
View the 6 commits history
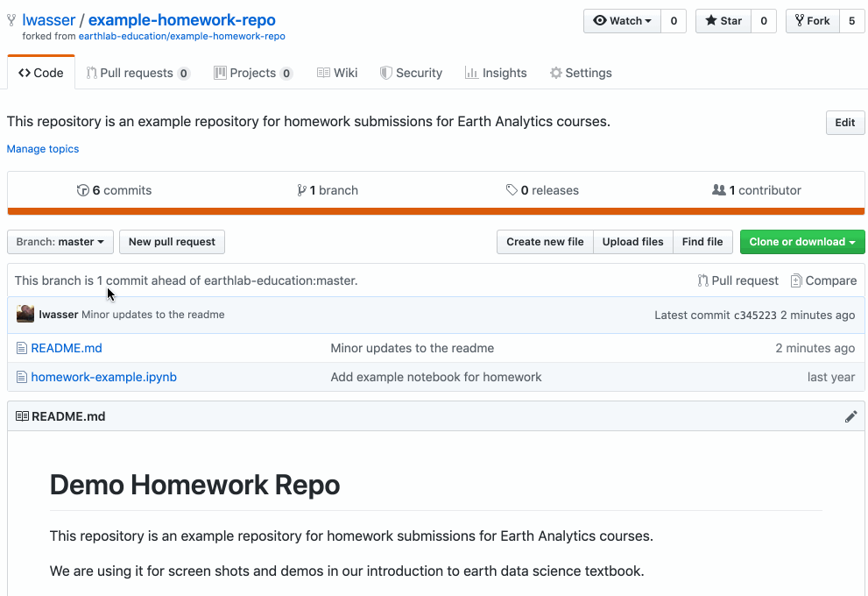point(114,190)
